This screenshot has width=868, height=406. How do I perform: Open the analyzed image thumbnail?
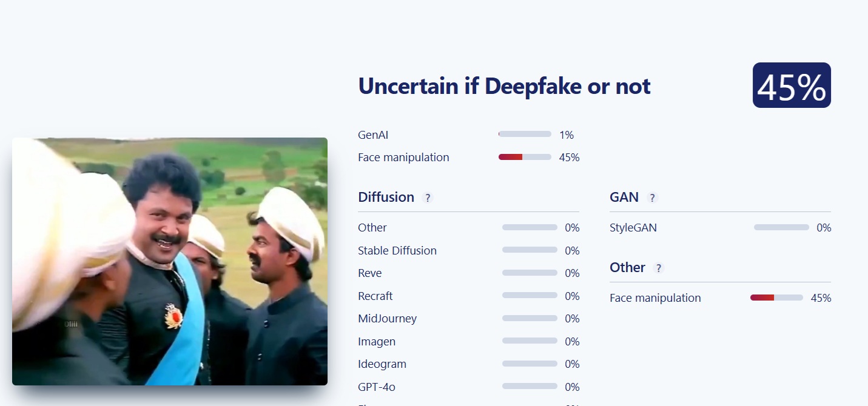click(170, 261)
